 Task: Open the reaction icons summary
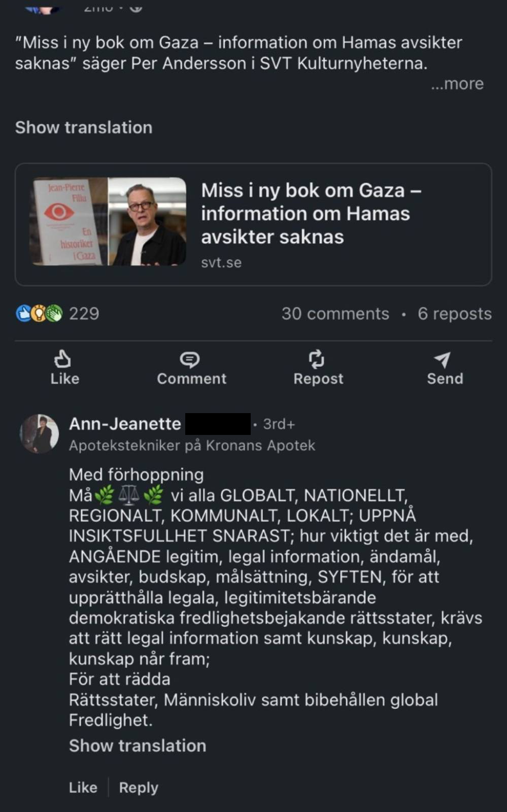tap(39, 314)
